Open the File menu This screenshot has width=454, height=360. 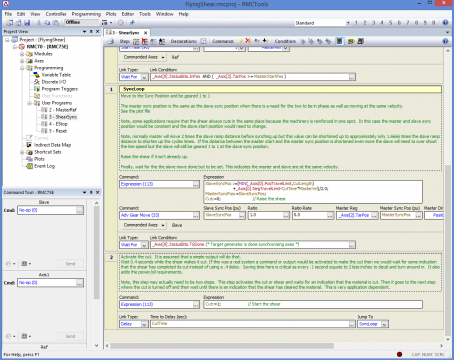click(x=8, y=14)
